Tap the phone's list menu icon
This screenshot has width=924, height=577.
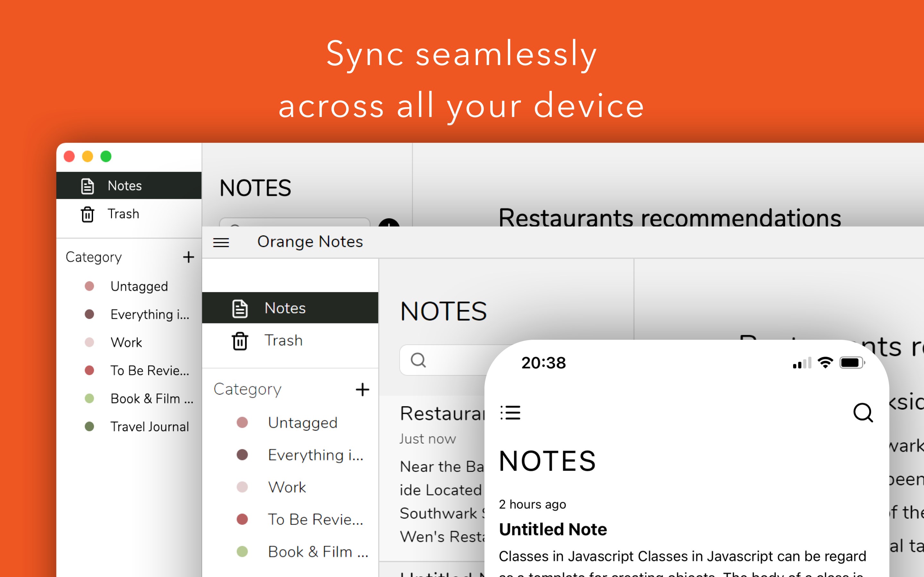[510, 413]
